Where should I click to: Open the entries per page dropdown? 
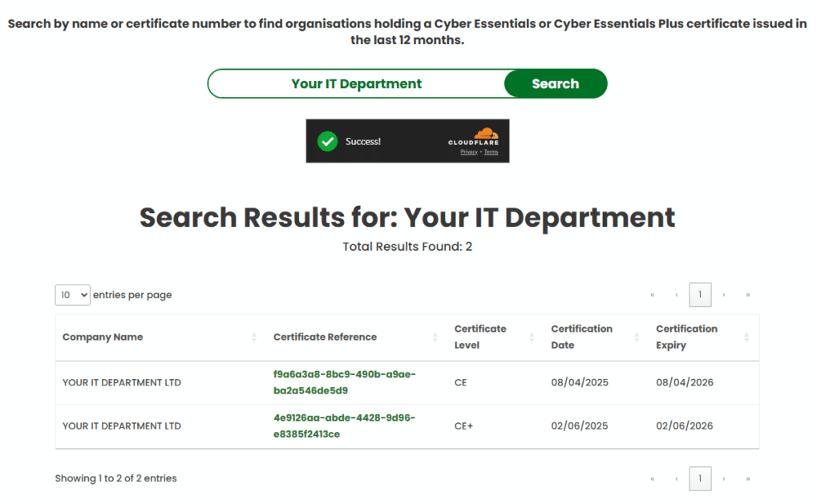click(72, 295)
